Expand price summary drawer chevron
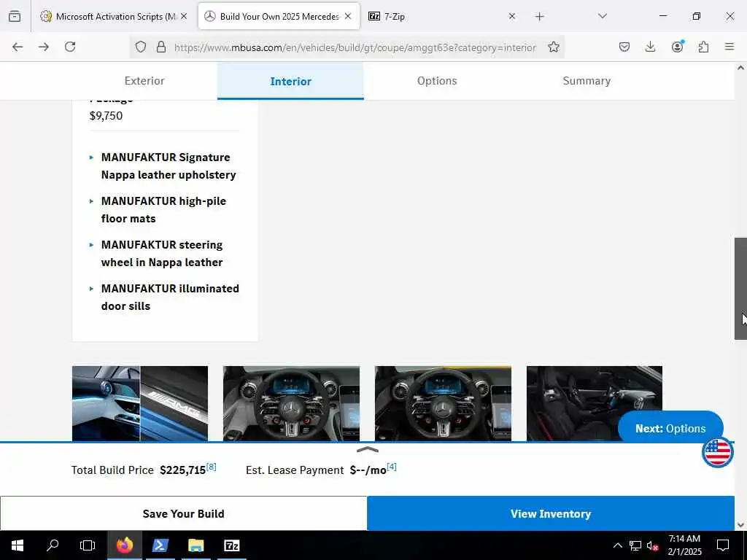The image size is (747, 560). (368, 449)
